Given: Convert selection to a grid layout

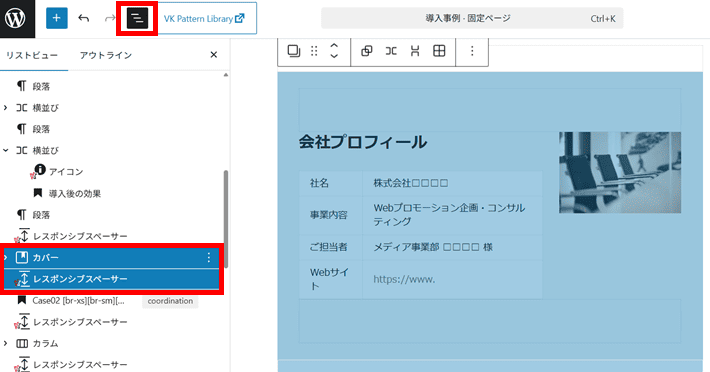Looking at the screenshot, I should [439, 51].
